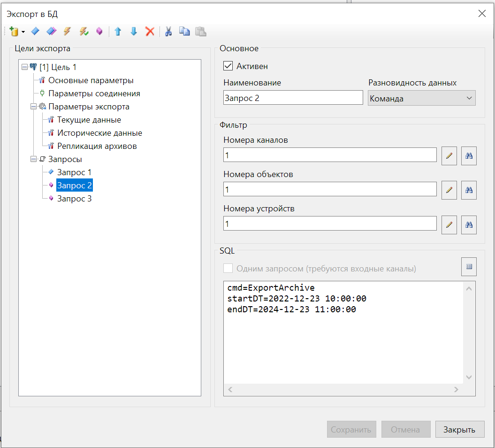This screenshot has height=448, width=495.
Task: Click the purple cube toolbar icon
Action: tap(99, 31)
